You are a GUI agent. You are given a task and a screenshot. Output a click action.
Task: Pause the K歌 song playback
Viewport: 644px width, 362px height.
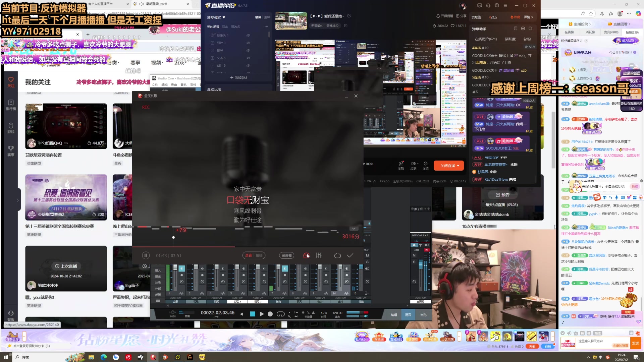146,255
